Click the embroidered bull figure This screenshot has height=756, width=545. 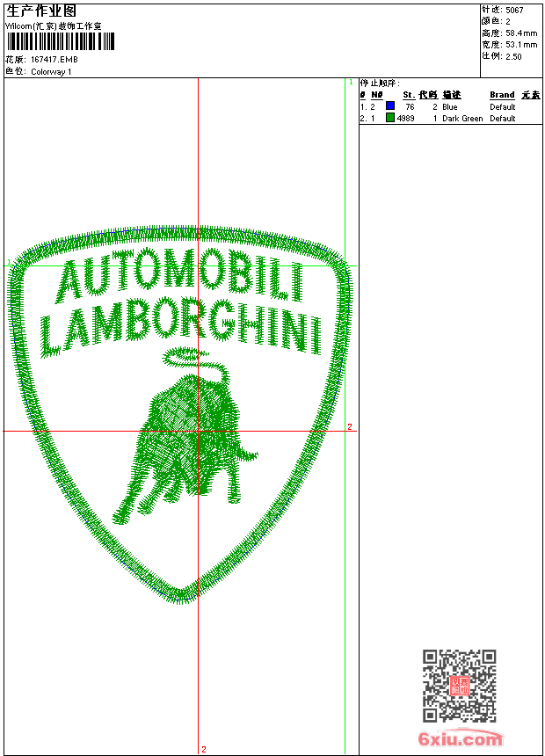185,436
